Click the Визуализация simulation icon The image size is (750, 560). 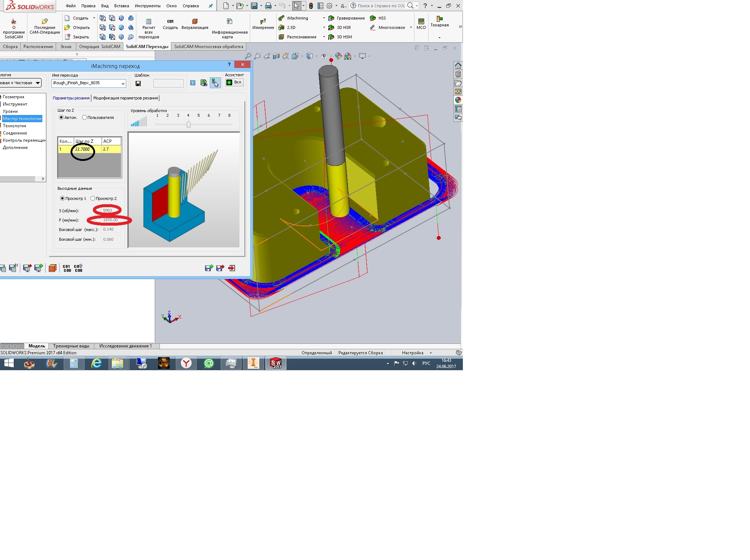195,22
